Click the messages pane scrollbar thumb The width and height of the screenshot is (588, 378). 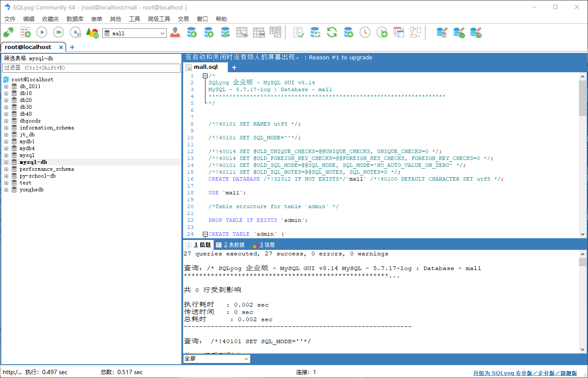point(582,262)
